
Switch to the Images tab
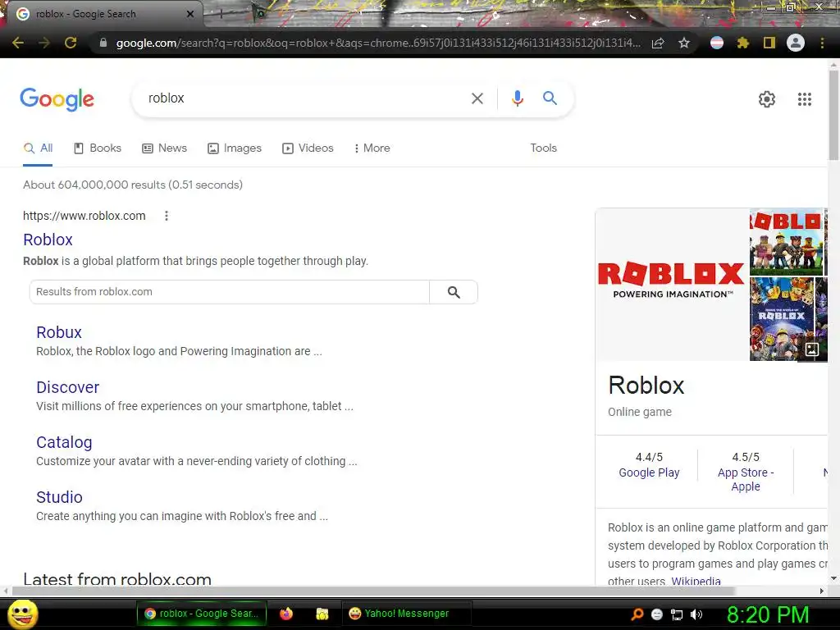coord(235,148)
